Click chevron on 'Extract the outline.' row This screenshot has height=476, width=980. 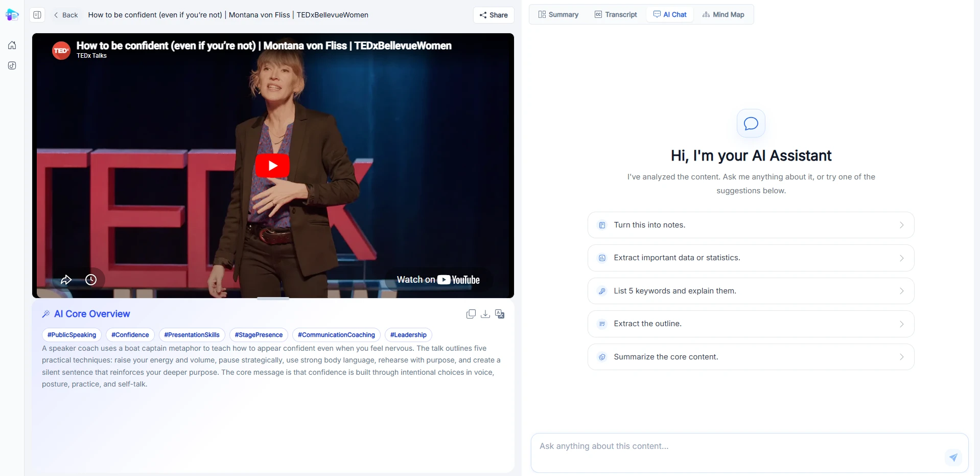[x=901, y=324]
